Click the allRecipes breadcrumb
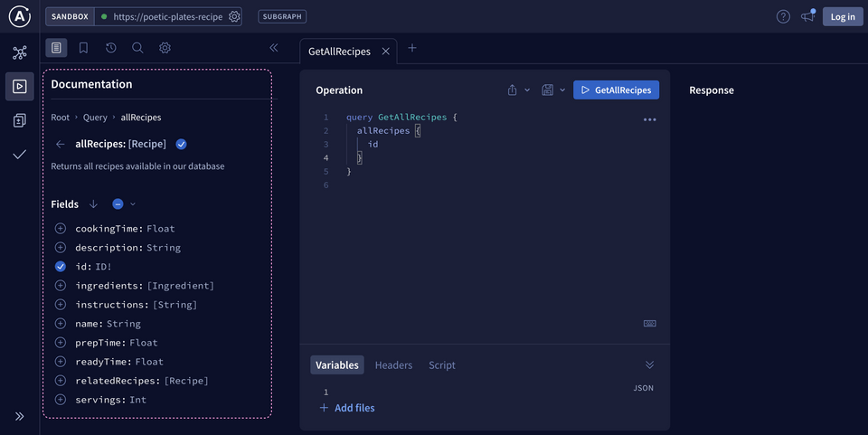The image size is (868, 435). [141, 118]
